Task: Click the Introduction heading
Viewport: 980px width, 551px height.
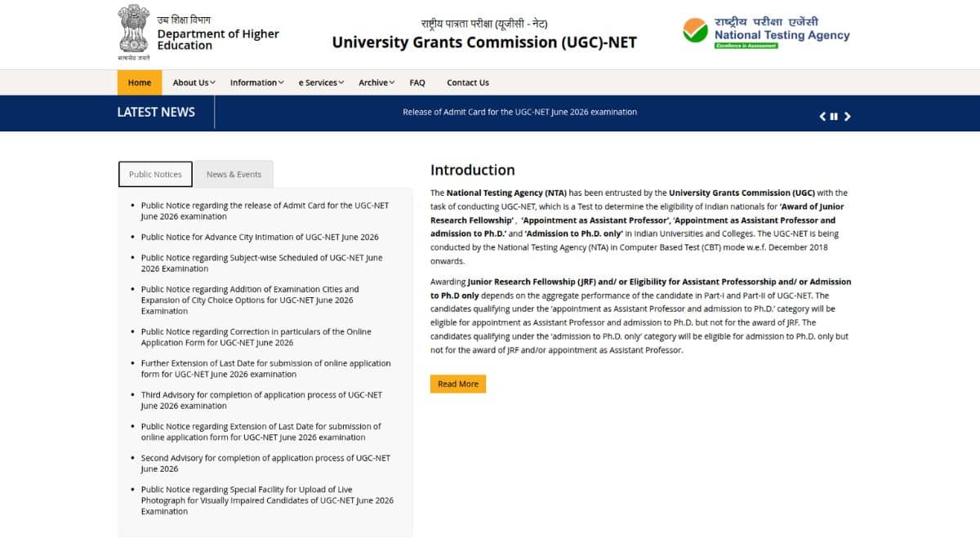Action: click(x=473, y=170)
